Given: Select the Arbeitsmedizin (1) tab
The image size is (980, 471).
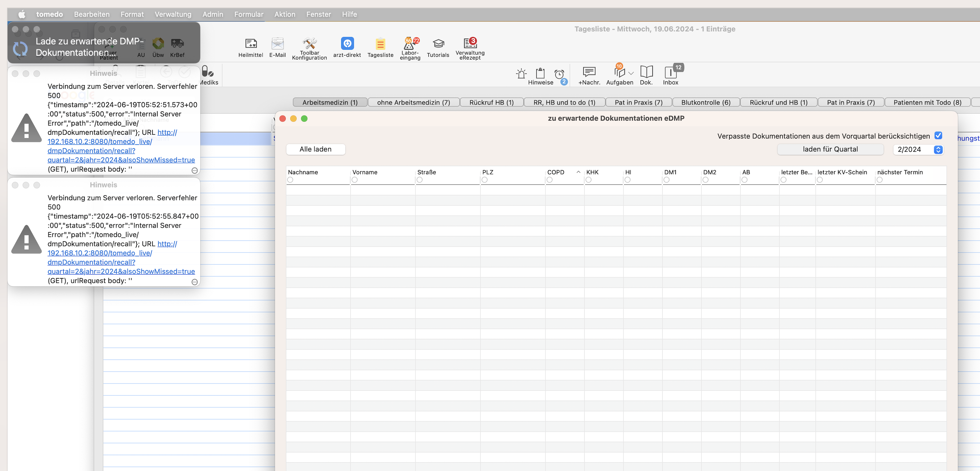Looking at the screenshot, I should [x=330, y=102].
